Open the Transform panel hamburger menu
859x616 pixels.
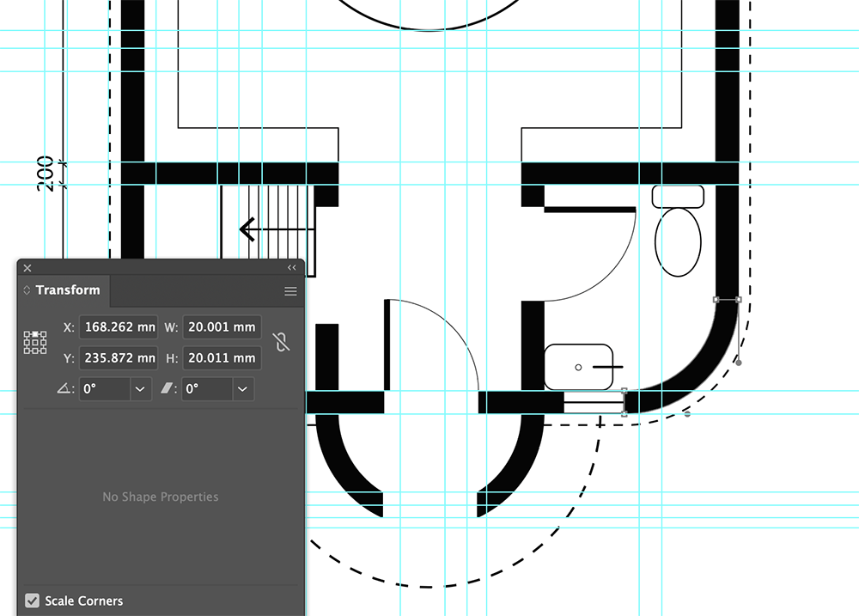coord(290,291)
